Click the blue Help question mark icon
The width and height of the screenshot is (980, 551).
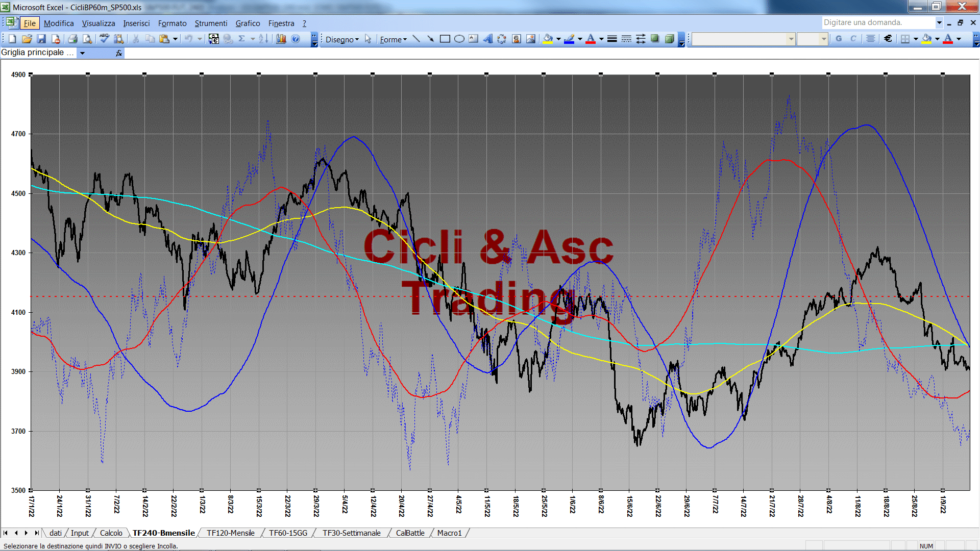(296, 39)
